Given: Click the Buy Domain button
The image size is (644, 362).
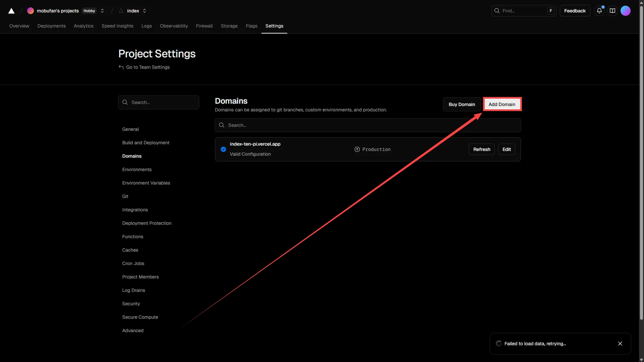Looking at the screenshot, I should click(462, 104).
